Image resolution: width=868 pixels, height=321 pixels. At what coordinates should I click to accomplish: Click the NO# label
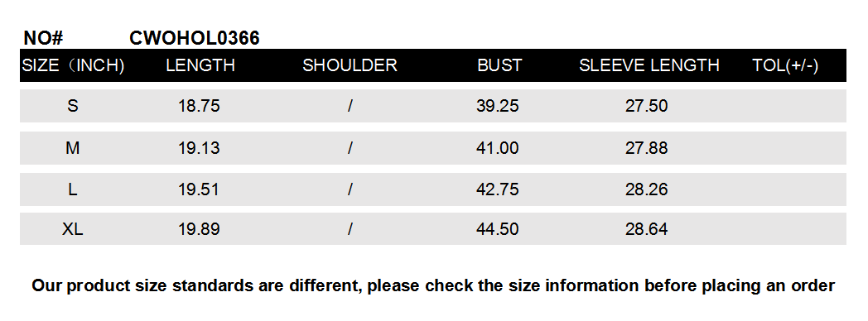pos(44,38)
